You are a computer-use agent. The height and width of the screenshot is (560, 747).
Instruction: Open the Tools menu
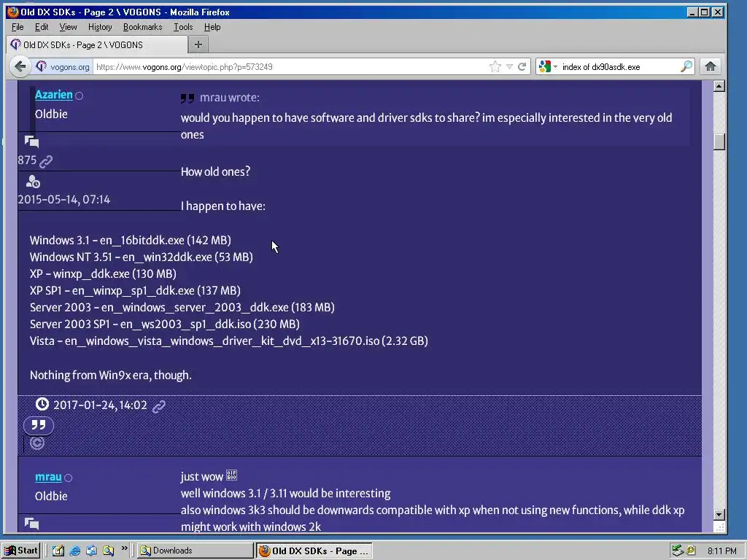point(183,27)
